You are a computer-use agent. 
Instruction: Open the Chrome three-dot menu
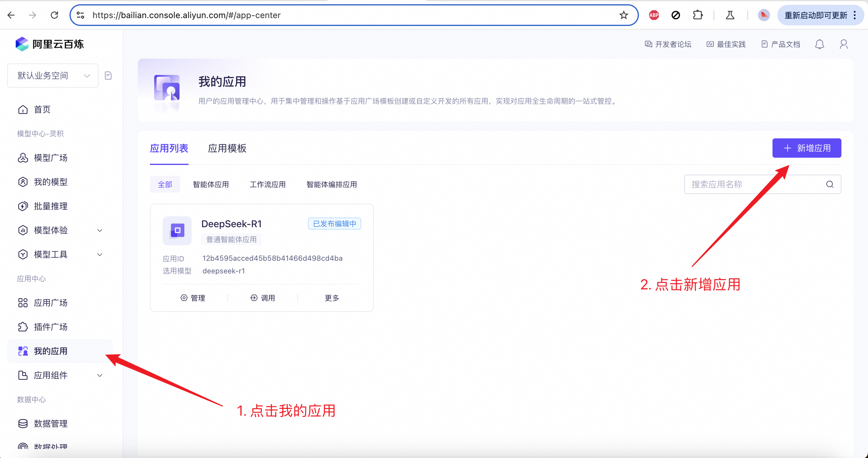pos(855,15)
